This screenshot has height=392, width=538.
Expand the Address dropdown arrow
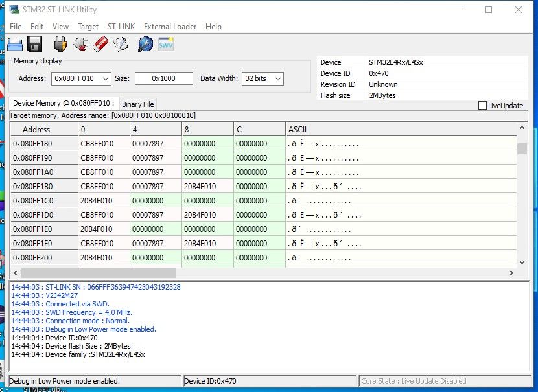tap(106, 78)
